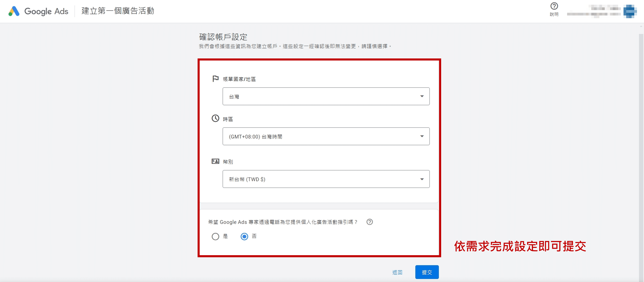
Task: Click the Google Ads logo icon
Action: point(14,11)
